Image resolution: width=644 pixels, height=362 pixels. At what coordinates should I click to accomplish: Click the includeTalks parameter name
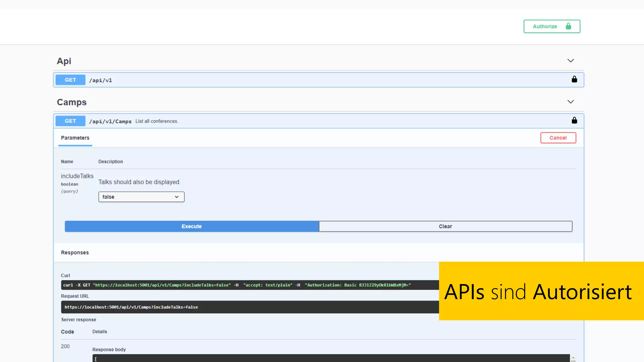point(77,176)
